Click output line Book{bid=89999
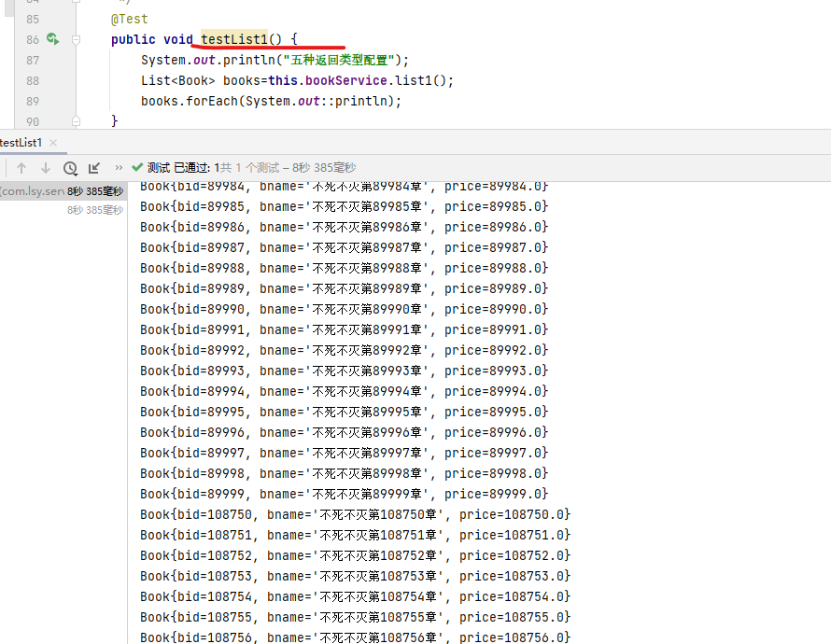The image size is (831, 644). coord(344,494)
